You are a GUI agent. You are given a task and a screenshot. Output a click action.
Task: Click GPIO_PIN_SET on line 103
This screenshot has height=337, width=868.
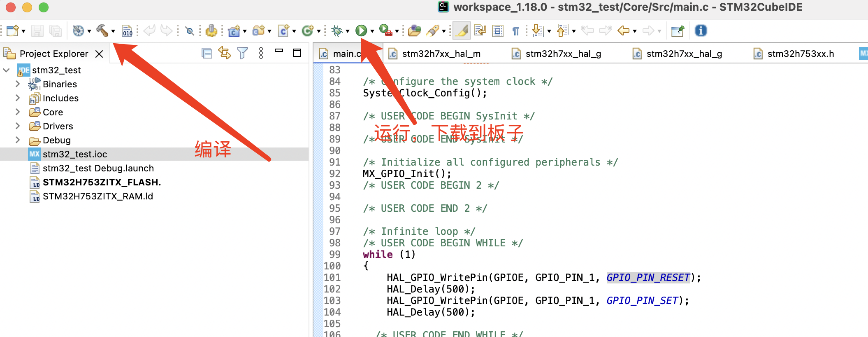point(642,301)
